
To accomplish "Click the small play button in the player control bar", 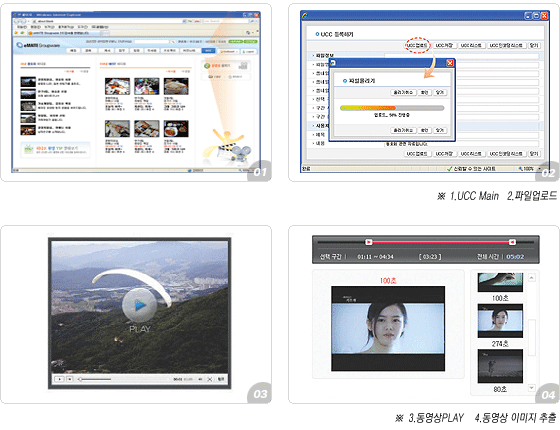I will [x=60, y=379].
